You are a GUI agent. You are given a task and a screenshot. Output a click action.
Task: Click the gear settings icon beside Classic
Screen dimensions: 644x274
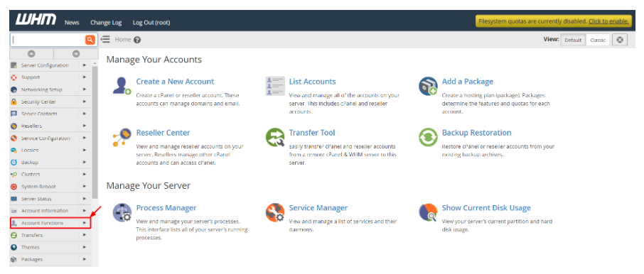coord(620,40)
